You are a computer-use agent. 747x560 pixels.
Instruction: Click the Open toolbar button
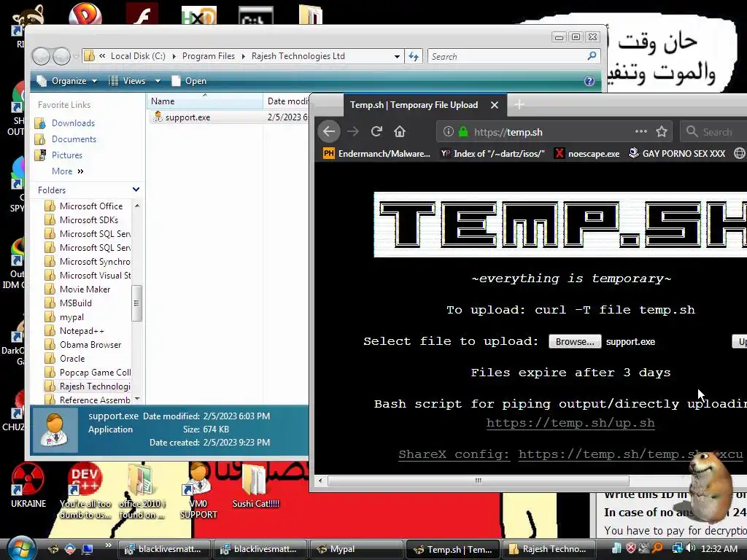pyautogui.click(x=189, y=81)
